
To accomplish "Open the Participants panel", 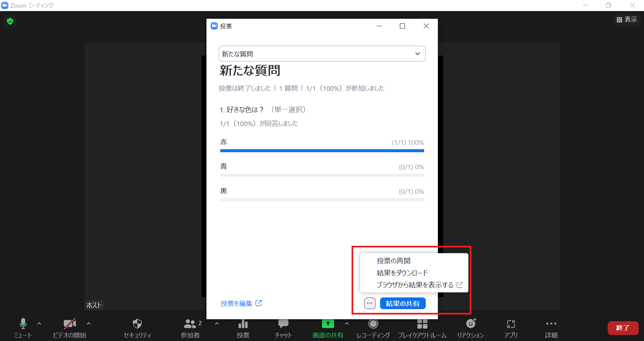I will click(190, 328).
